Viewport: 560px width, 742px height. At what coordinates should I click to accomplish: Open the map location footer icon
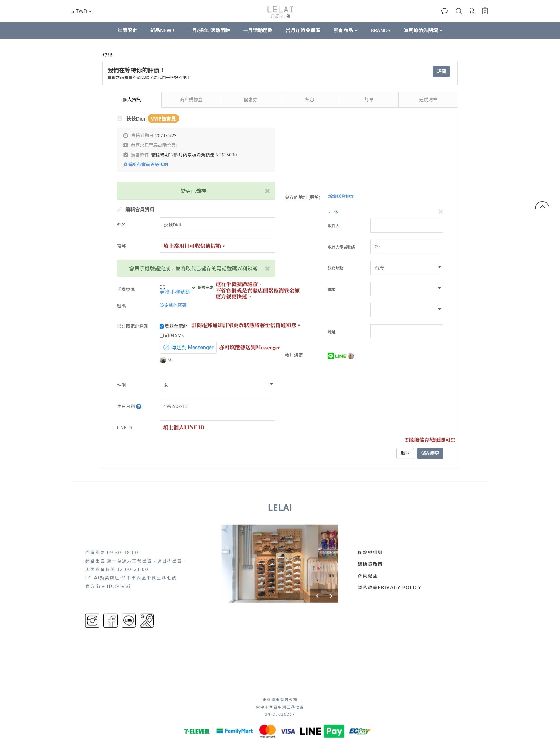click(146, 620)
